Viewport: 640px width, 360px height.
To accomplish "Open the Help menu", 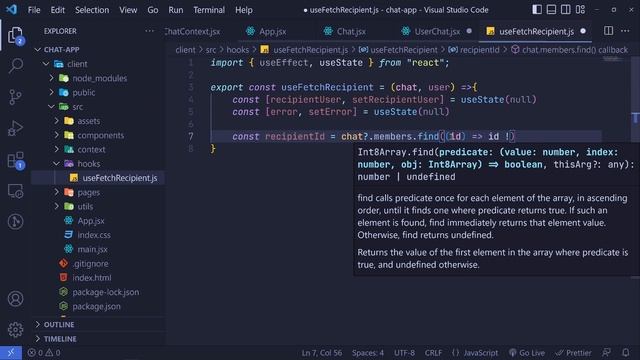I will (x=244, y=10).
